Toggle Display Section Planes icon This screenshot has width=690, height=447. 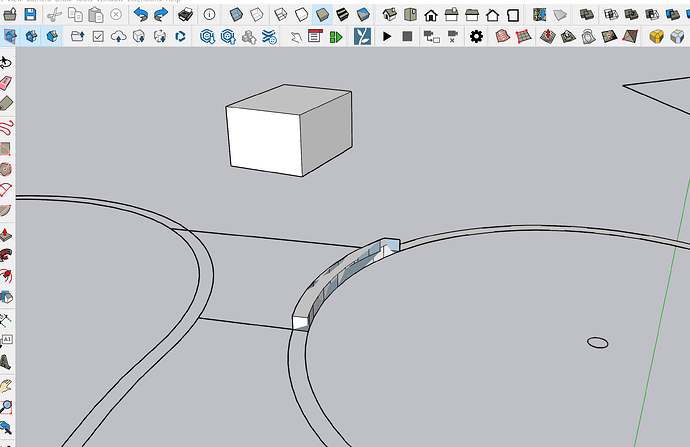pos(11,36)
